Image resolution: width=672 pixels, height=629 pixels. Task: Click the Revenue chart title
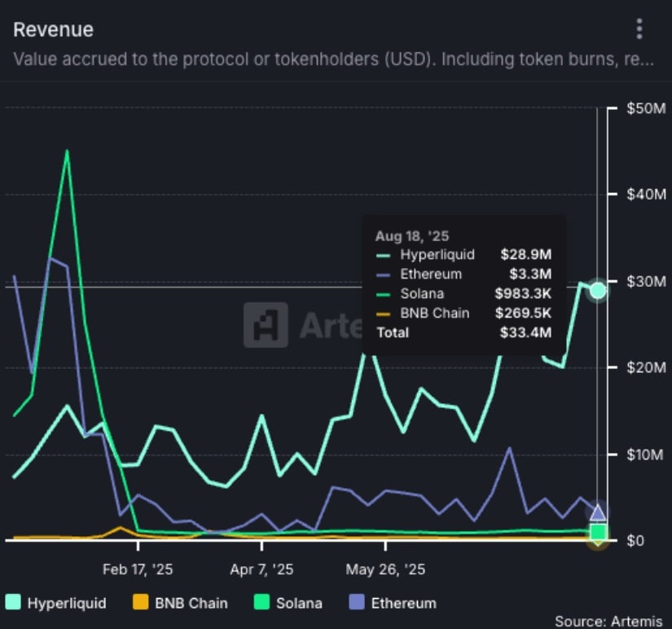(x=53, y=29)
